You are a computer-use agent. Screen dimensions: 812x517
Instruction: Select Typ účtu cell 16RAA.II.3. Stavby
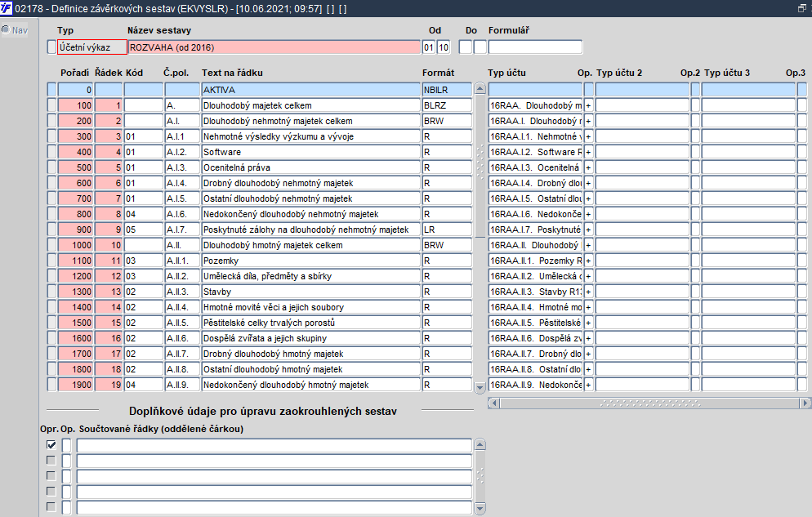pyautogui.click(x=535, y=292)
